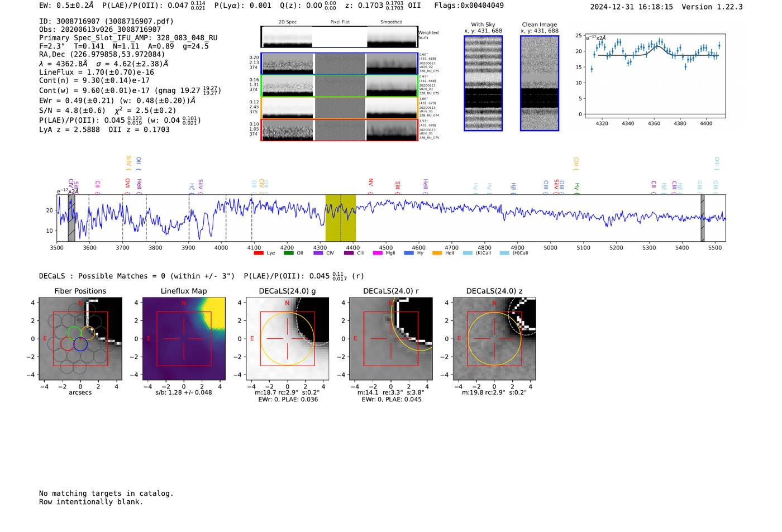Click the λ = 4362.8Å wavelength line
Screen dimensions: 782x532
pyautogui.click(x=104, y=64)
